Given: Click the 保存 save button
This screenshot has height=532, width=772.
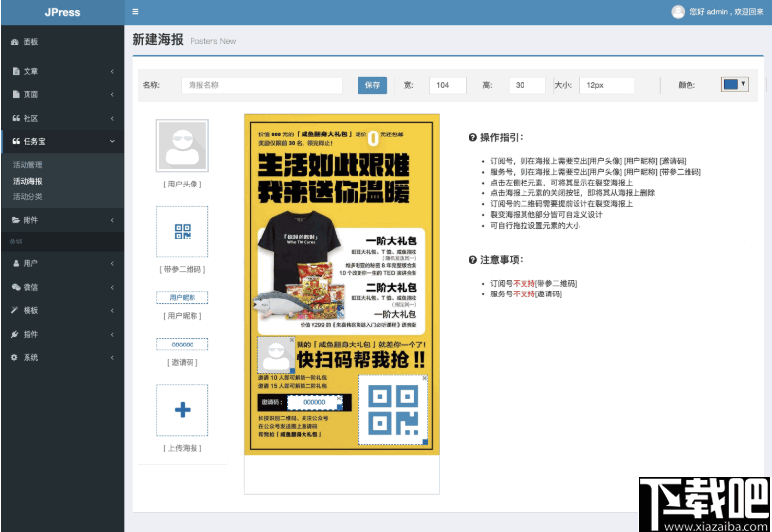Looking at the screenshot, I should [372, 85].
